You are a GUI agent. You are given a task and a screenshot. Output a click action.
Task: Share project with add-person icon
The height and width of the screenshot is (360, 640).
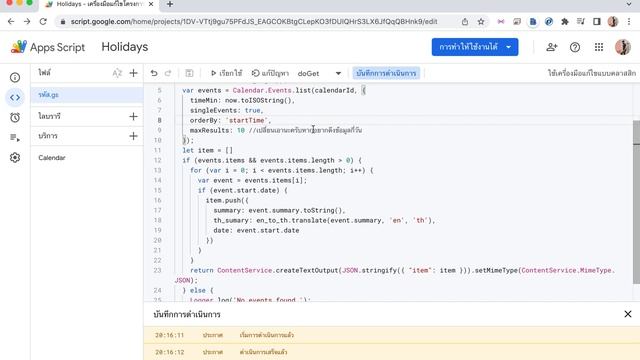pos(551,47)
